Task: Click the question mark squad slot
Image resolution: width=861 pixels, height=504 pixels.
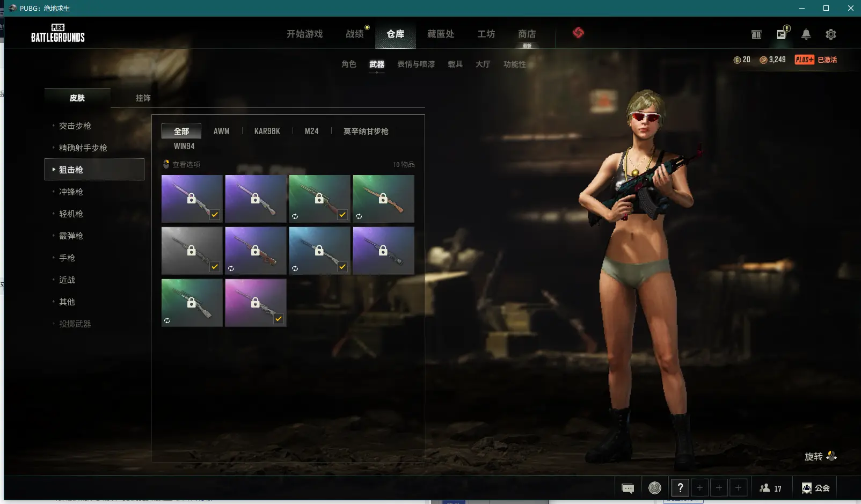Action: tap(680, 488)
